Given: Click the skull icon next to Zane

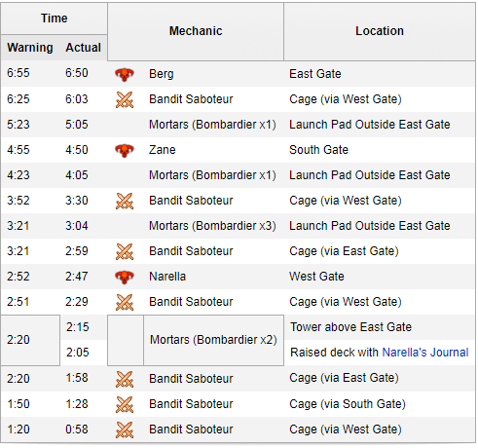Looking at the screenshot, I should (x=125, y=150).
